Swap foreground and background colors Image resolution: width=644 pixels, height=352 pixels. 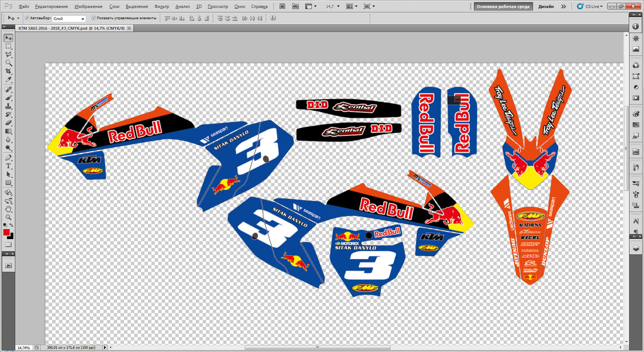pos(12,225)
